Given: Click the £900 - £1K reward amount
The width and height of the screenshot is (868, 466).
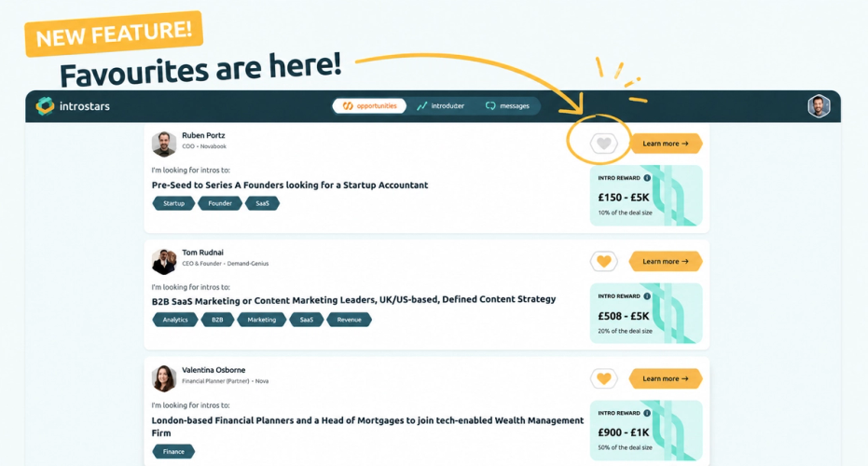Looking at the screenshot, I should coord(624,432).
